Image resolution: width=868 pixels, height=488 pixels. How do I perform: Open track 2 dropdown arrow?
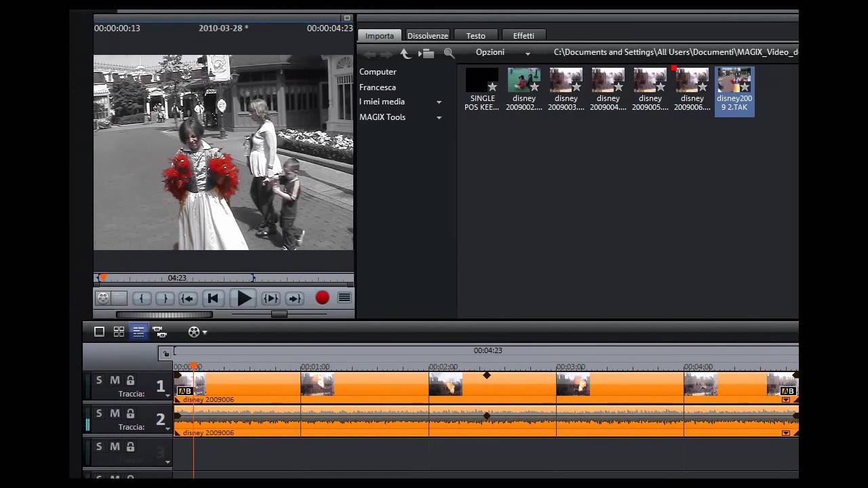pyautogui.click(x=167, y=428)
